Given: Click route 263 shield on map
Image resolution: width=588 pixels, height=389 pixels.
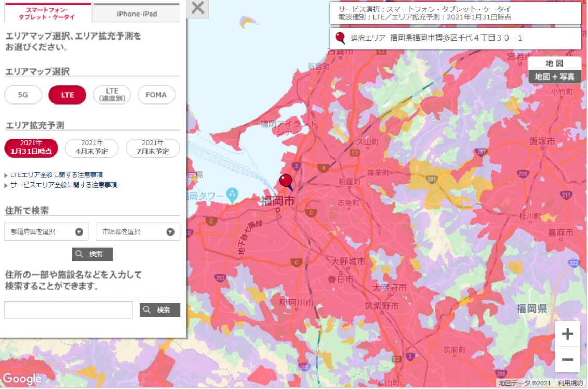Looking at the screenshot, I should pyautogui.click(x=220, y=278).
